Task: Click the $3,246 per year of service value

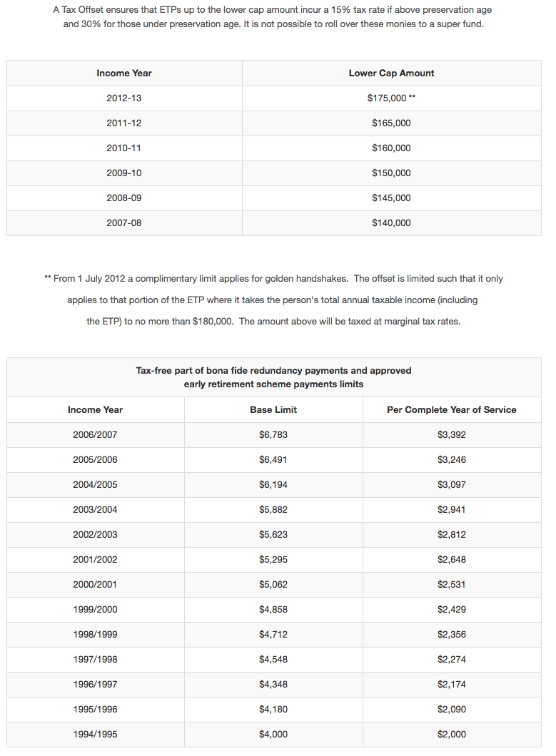Action: click(451, 460)
